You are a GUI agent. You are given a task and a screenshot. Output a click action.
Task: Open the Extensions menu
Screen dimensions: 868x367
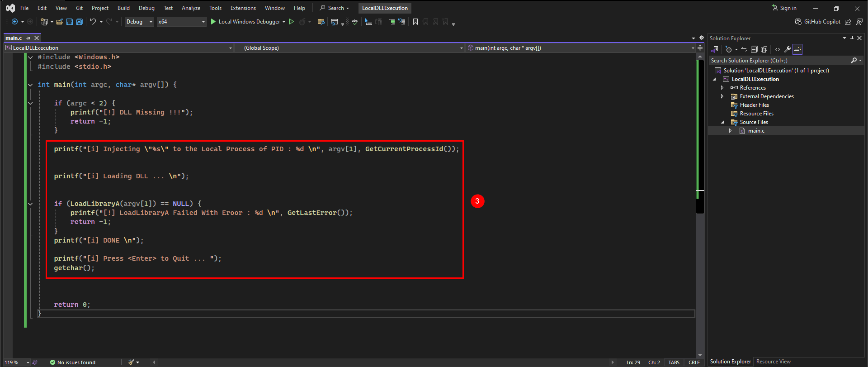[x=243, y=8]
